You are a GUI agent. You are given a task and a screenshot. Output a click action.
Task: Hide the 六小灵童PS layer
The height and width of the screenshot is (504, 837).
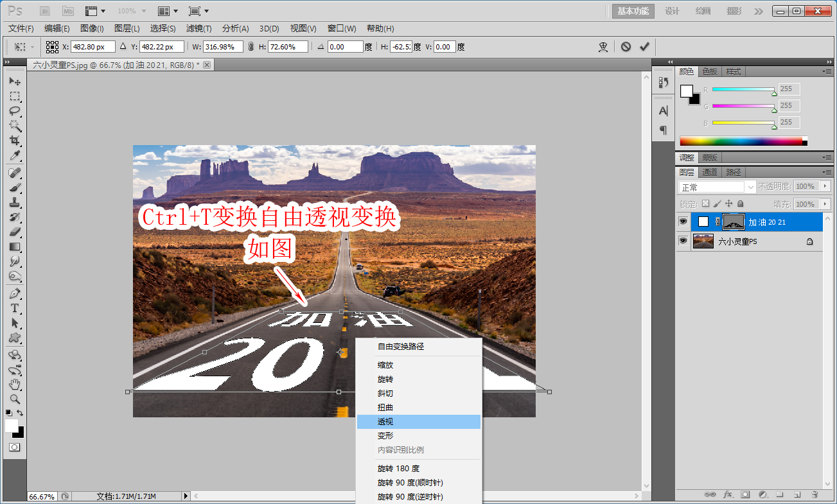tap(683, 241)
